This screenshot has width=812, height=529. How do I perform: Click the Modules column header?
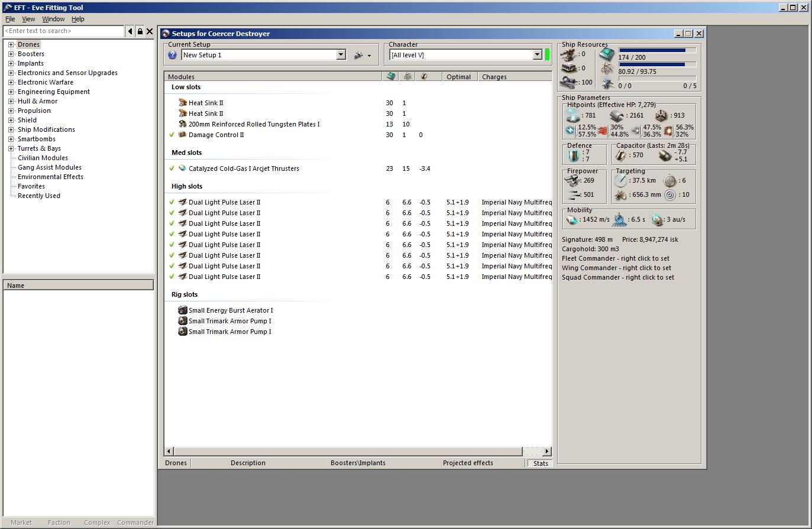273,77
